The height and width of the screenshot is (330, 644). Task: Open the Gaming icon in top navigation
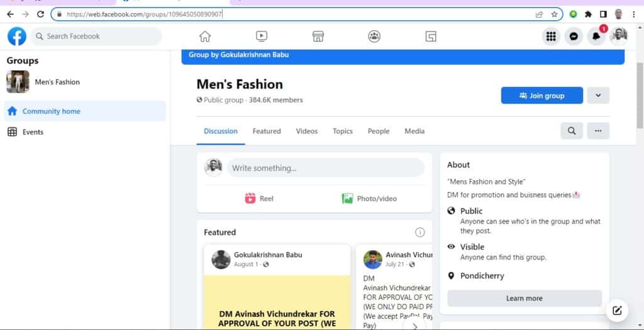(430, 36)
